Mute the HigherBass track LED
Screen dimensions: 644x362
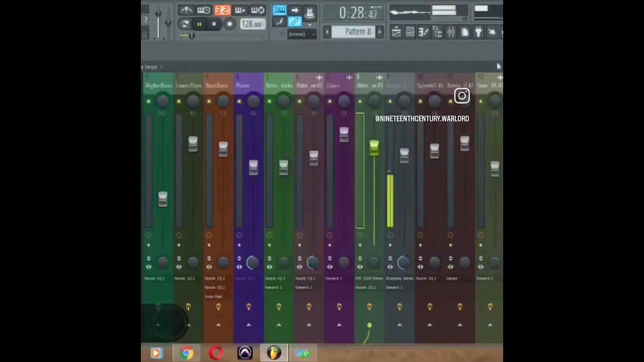[148, 102]
